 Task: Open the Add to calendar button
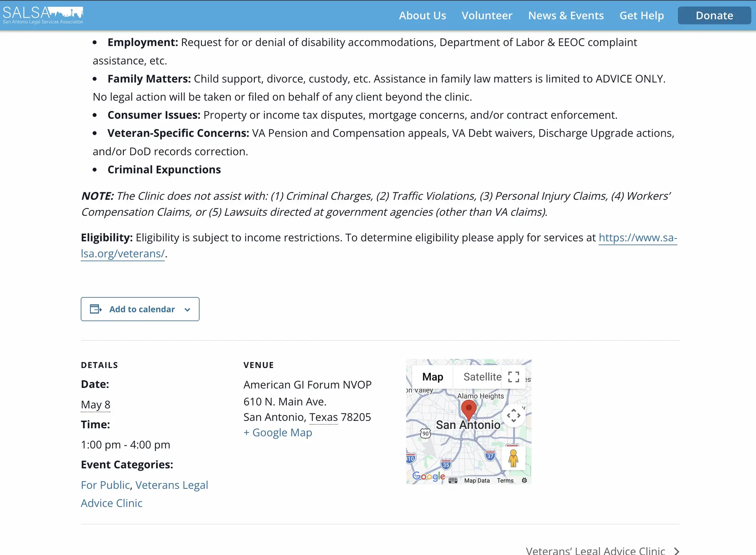140,309
